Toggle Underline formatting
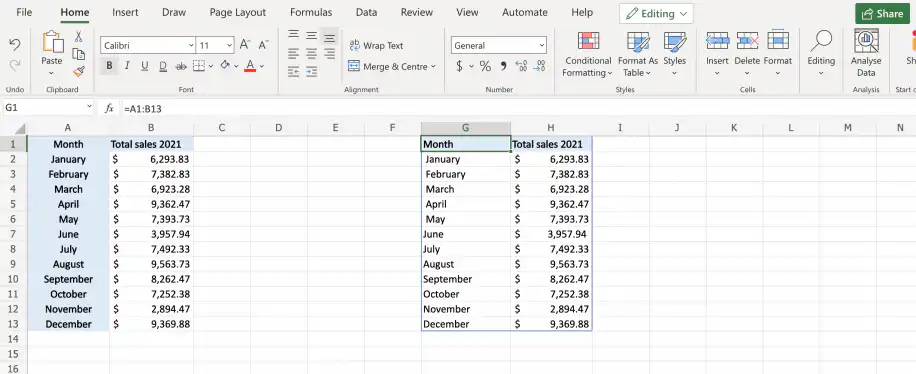The width and height of the screenshot is (916, 374). (x=144, y=66)
